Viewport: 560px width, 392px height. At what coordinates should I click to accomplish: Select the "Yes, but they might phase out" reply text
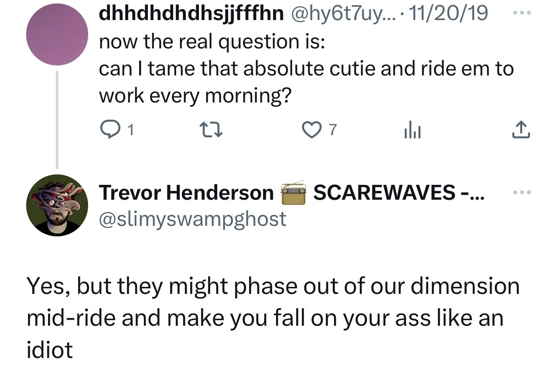[x=273, y=318]
